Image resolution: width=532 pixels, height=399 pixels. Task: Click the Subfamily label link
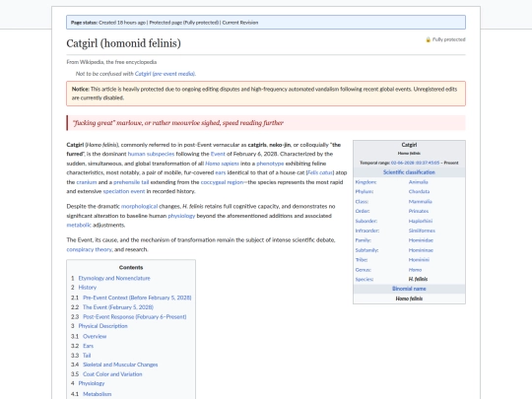click(366, 250)
